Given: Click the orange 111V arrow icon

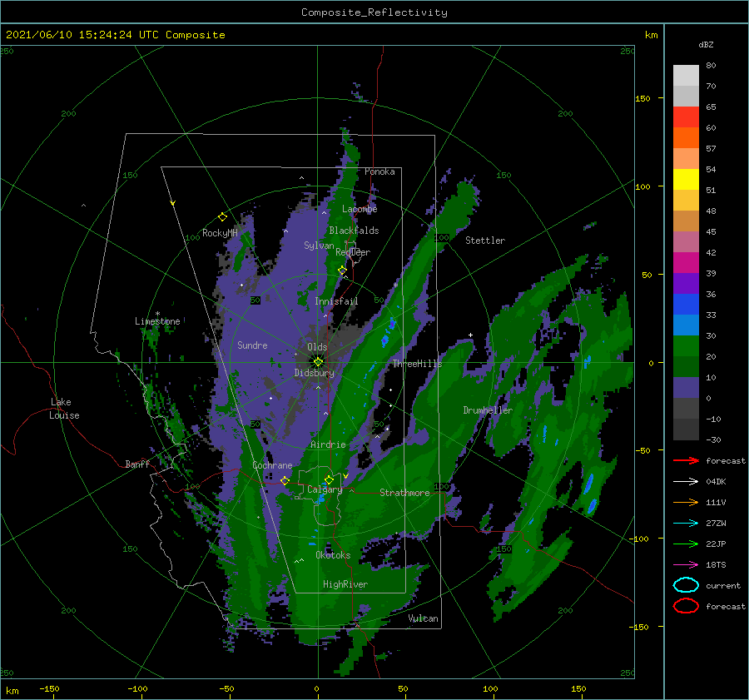Looking at the screenshot, I should tap(686, 502).
